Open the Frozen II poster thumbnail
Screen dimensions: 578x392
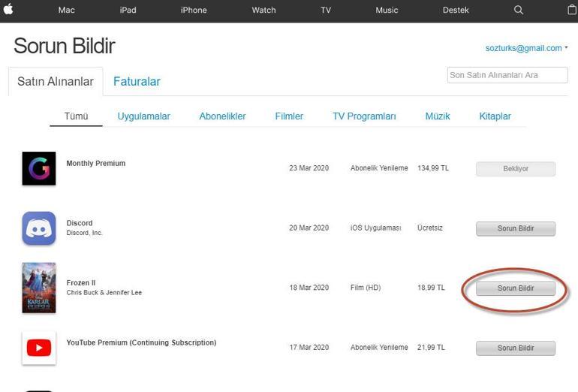pyautogui.click(x=39, y=288)
